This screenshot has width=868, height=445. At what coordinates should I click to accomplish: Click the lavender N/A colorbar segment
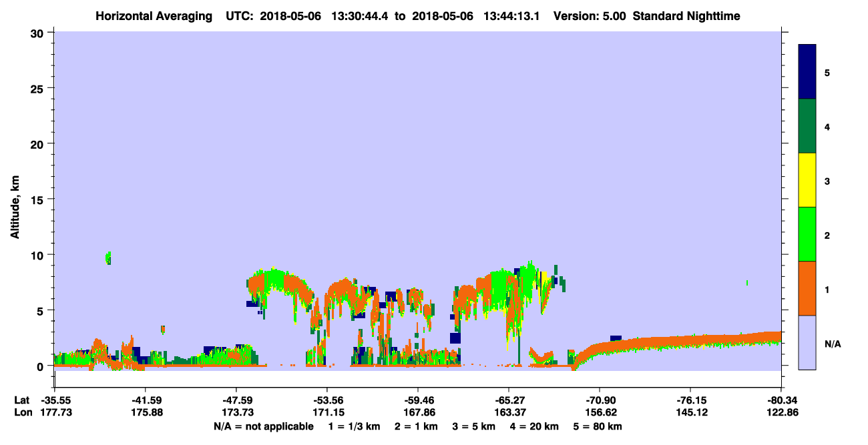click(807, 342)
